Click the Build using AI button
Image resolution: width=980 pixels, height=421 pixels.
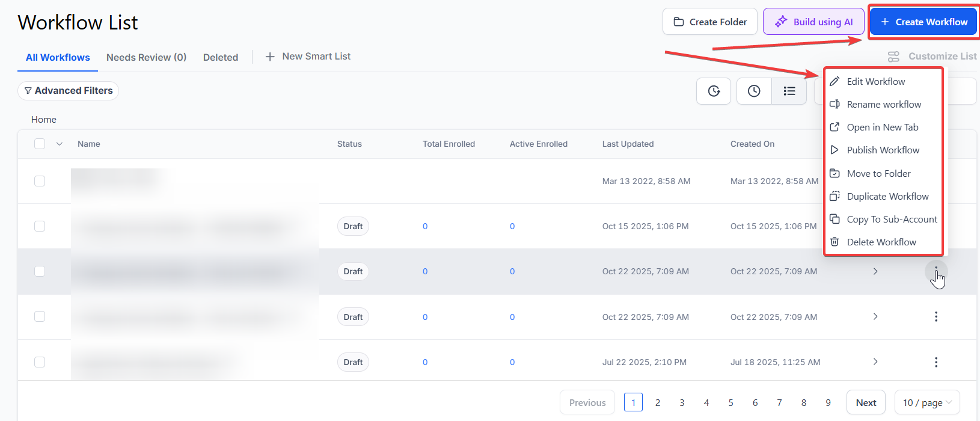tap(813, 22)
